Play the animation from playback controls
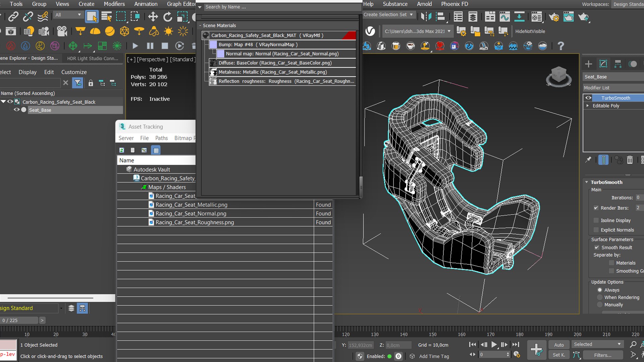 pos(494,344)
